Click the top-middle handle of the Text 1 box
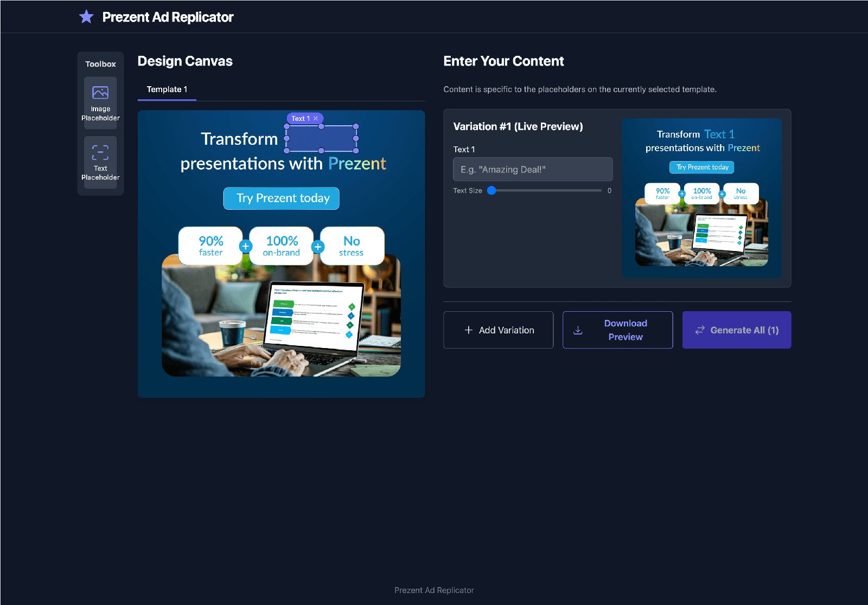Viewport: 868px width, 605px height. click(321, 126)
